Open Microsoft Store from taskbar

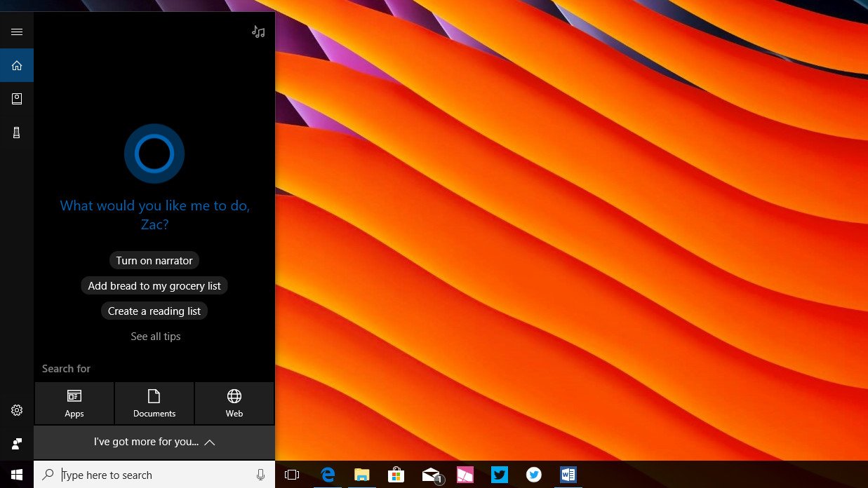(396, 475)
